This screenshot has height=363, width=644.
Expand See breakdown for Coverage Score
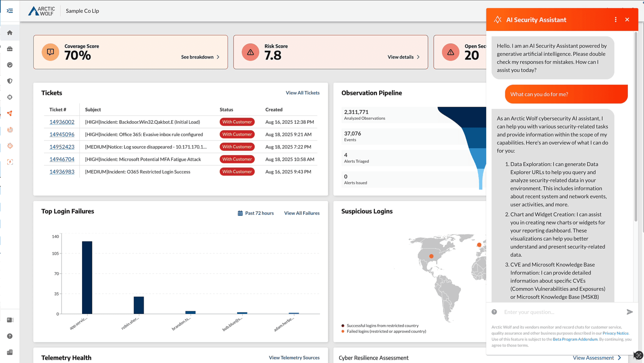(200, 57)
